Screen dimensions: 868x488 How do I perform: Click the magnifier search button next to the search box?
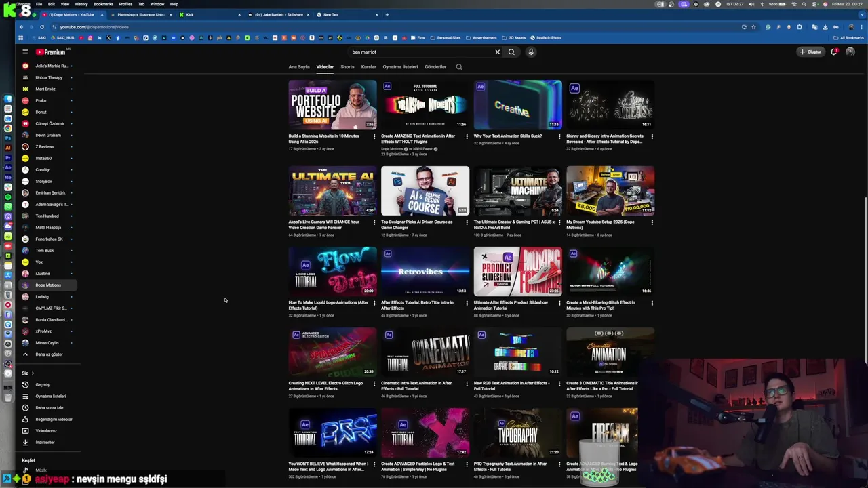pos(511,52)
